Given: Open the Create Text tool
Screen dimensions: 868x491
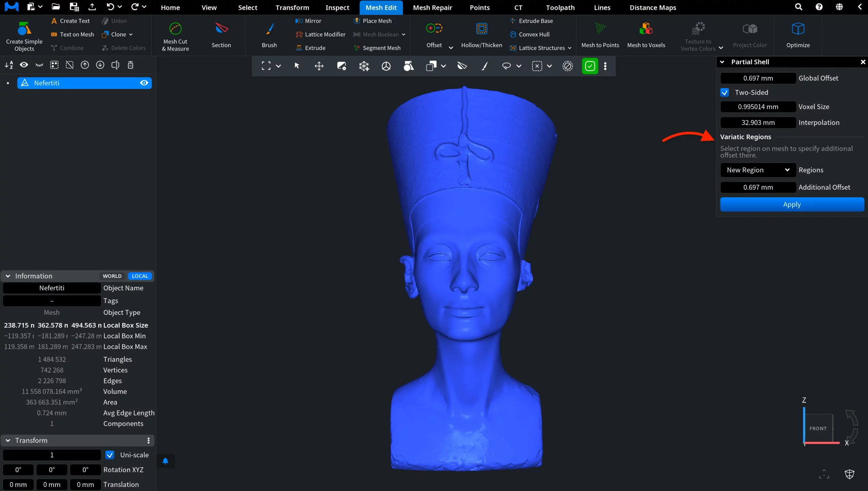Looking at the screenshot, I should pos(70,21).
